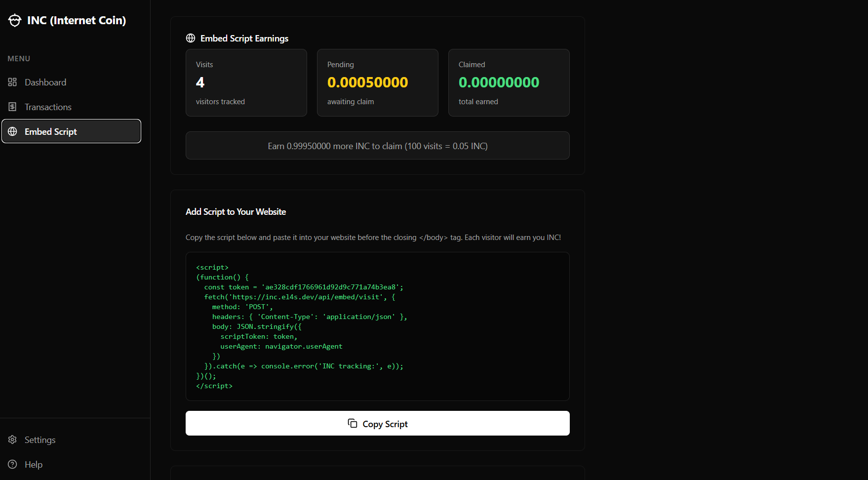Click the Pending amount card

[377, 82]
